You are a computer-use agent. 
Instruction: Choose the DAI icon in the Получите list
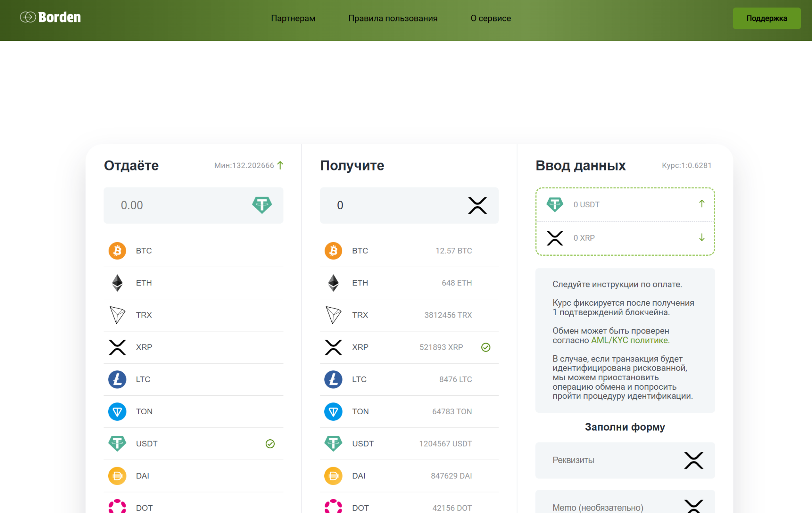point(333,476)
